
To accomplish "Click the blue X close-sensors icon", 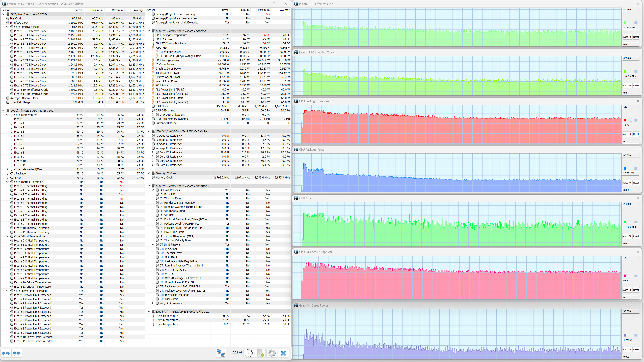I will coord(283,353).
